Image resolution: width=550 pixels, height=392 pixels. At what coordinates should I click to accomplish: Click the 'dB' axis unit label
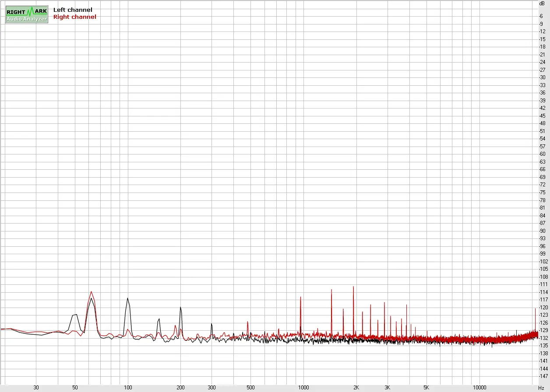(x=542, y=3)
